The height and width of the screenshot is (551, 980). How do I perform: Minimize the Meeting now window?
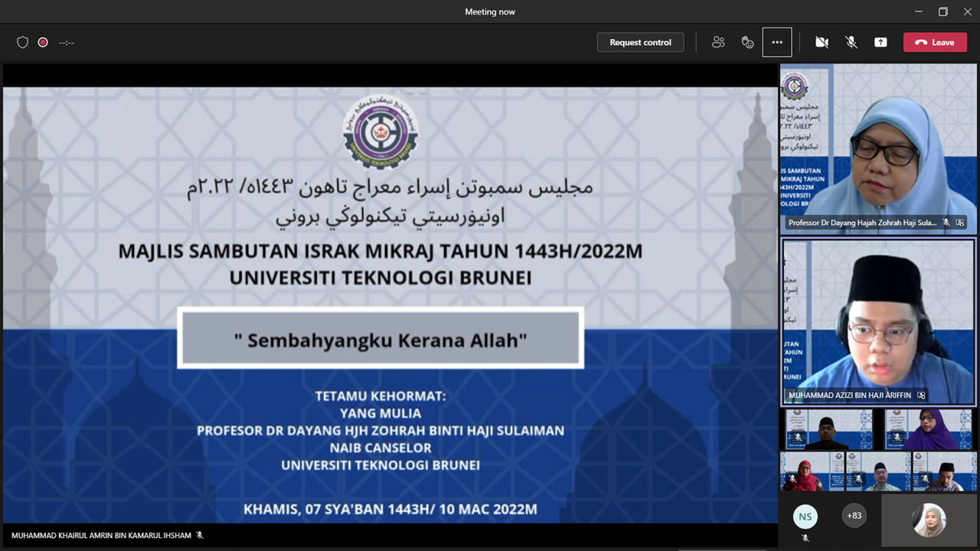919,11
